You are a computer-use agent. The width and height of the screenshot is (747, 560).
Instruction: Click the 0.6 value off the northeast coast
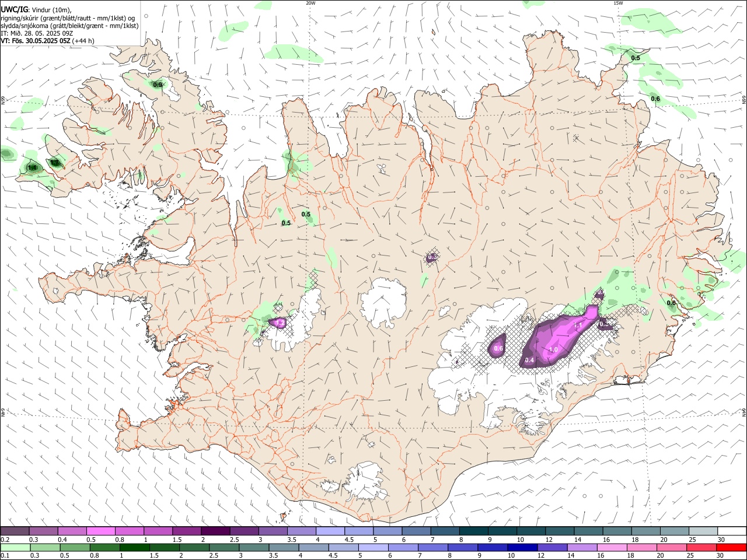coord(655,99)
